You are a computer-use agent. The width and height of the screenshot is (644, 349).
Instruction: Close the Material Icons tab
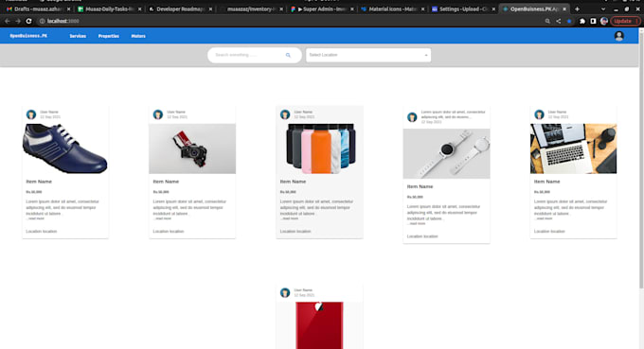(422, 9)
